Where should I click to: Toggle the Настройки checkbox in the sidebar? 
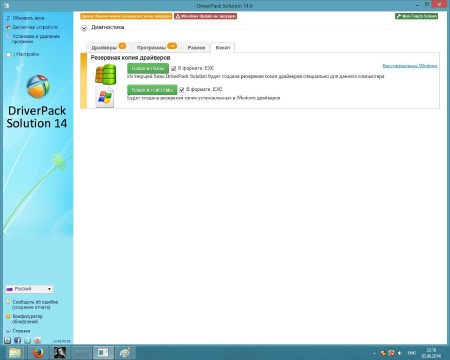click(x=9, y=54)
